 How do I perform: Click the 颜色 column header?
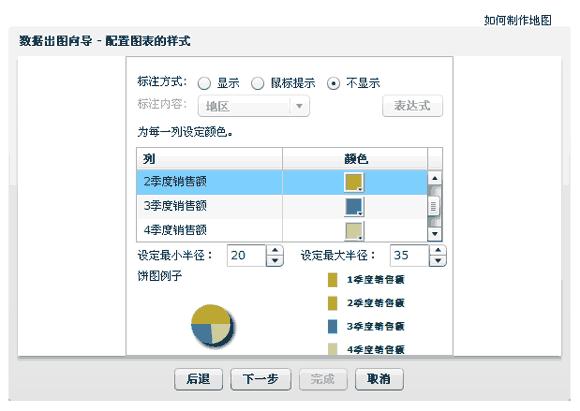coord(355,159)
